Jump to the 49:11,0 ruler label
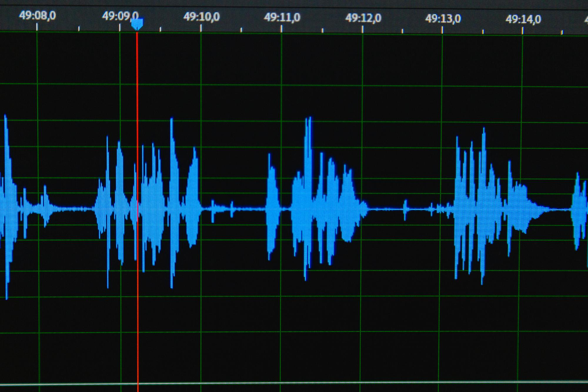Screen dimensions: 588x392 coord(282,18)
